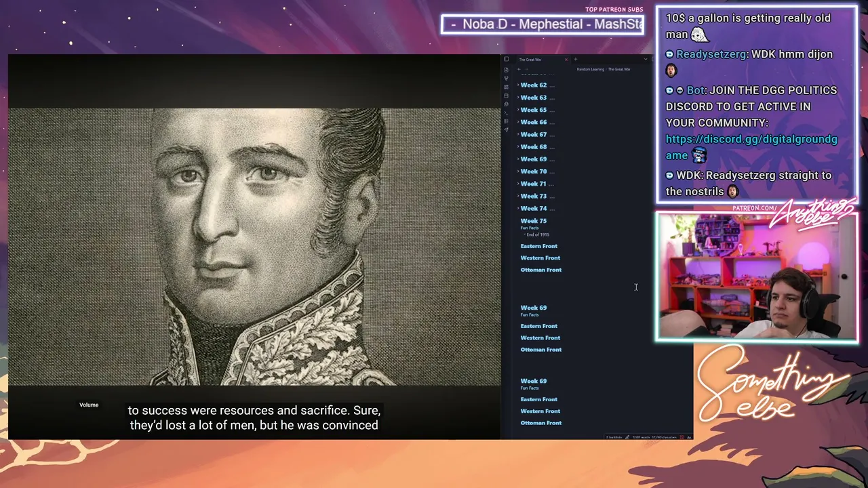Expand the Week 66 heading
Viewport: 868px width, 488px height.
(518, 122)
